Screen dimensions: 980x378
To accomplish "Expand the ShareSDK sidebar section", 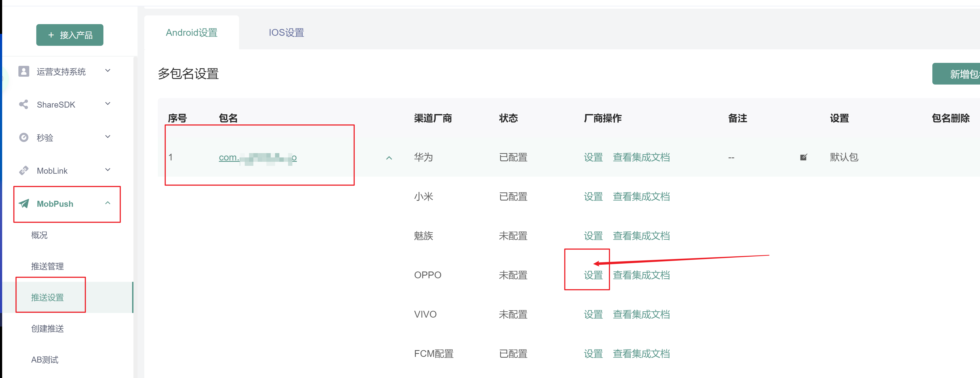I will click(x=108, y=104).
